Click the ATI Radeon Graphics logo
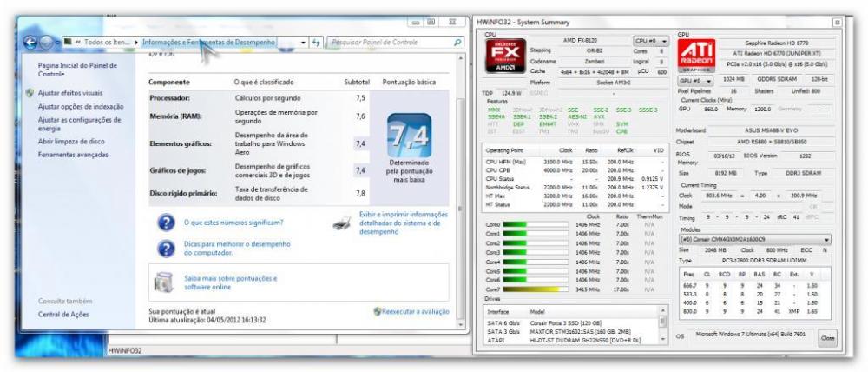The width and height of the screenshot is (868, 372). (x=696, y=56)
